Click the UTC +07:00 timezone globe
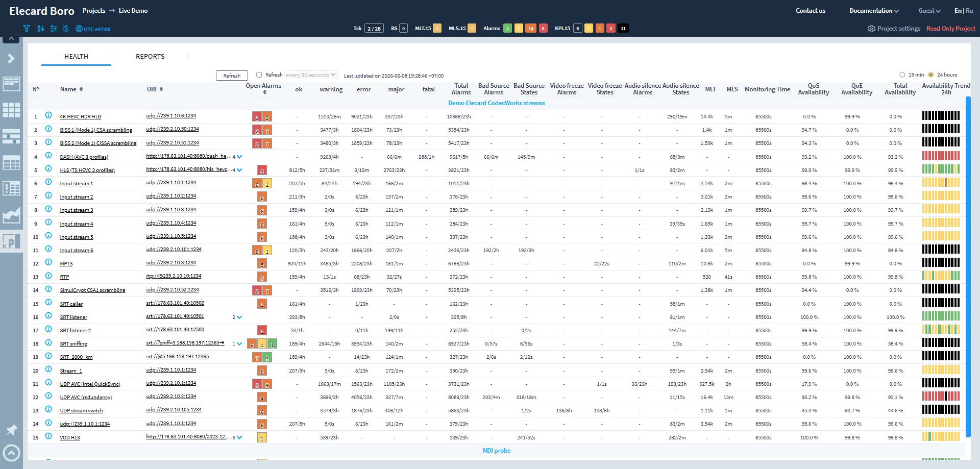980x469 pixels. point(79,29)
